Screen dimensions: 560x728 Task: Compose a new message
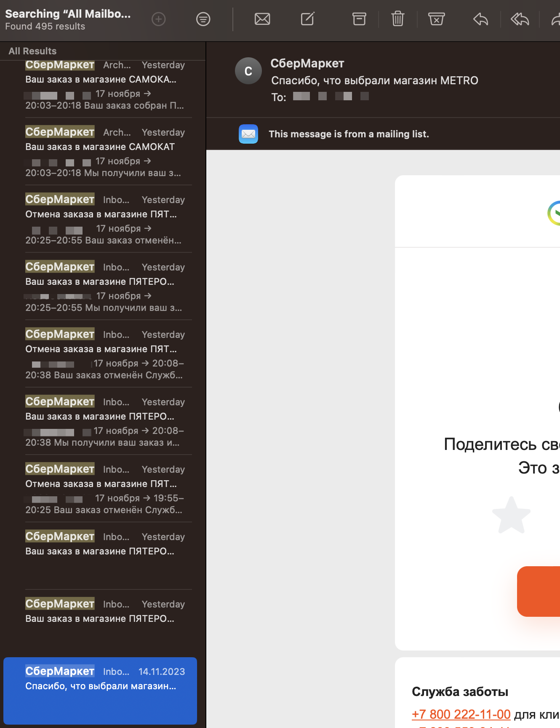308,19
